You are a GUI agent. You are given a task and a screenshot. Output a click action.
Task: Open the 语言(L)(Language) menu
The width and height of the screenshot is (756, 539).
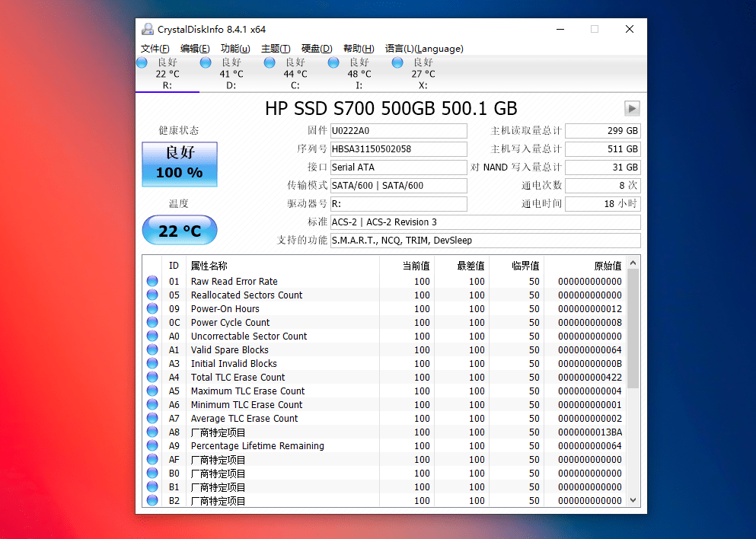(x=424, y=49)
